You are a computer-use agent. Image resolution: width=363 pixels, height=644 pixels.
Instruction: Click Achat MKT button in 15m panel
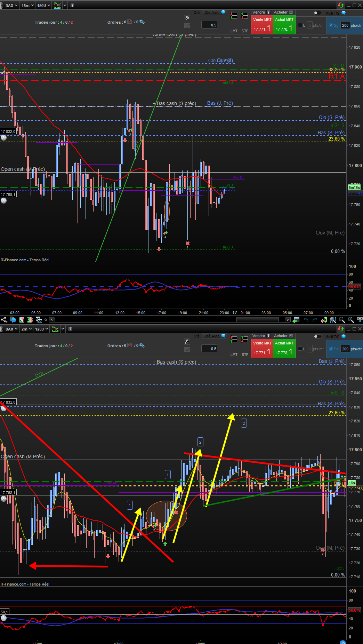284,25
